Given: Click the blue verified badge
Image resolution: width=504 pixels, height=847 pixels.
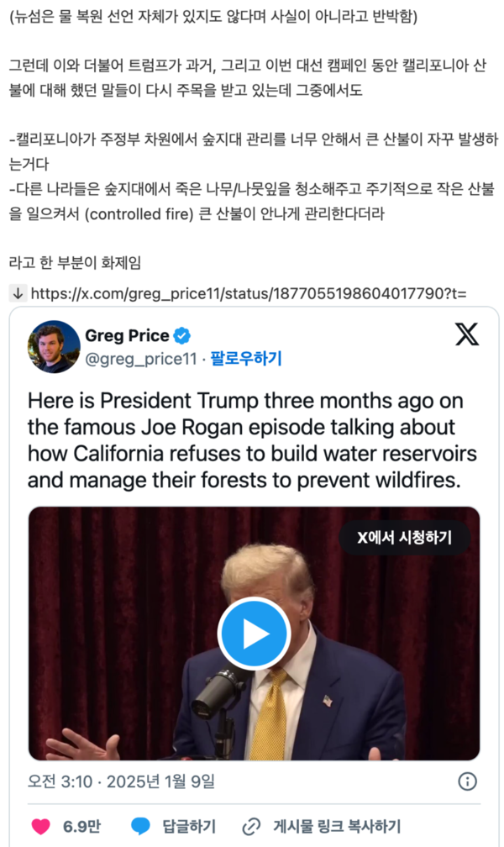Looking at the screenshot, I should point(182,336).
